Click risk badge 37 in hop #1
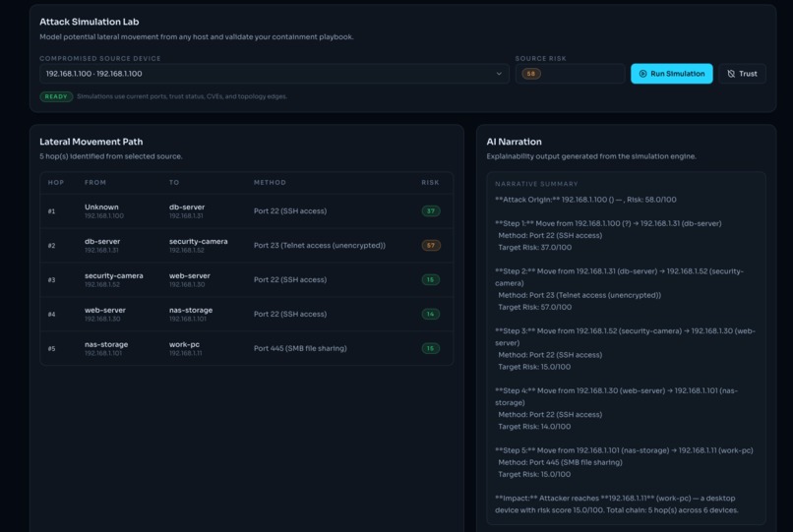Screen dimensions: 793x532 click(x=431, y=211)
